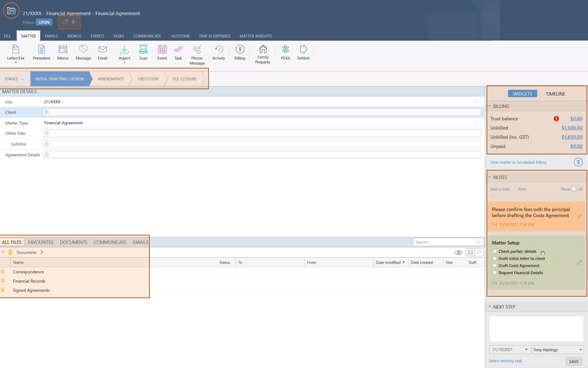Expand Documents breadcrumb chevron
588x368 pixels.
pyautogui.click(x=42, y=252)
